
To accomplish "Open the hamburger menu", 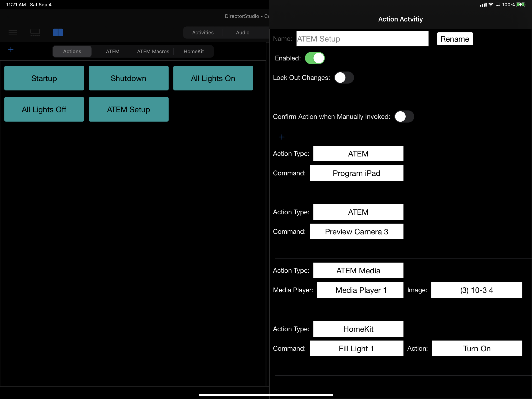I will (13, 32).
